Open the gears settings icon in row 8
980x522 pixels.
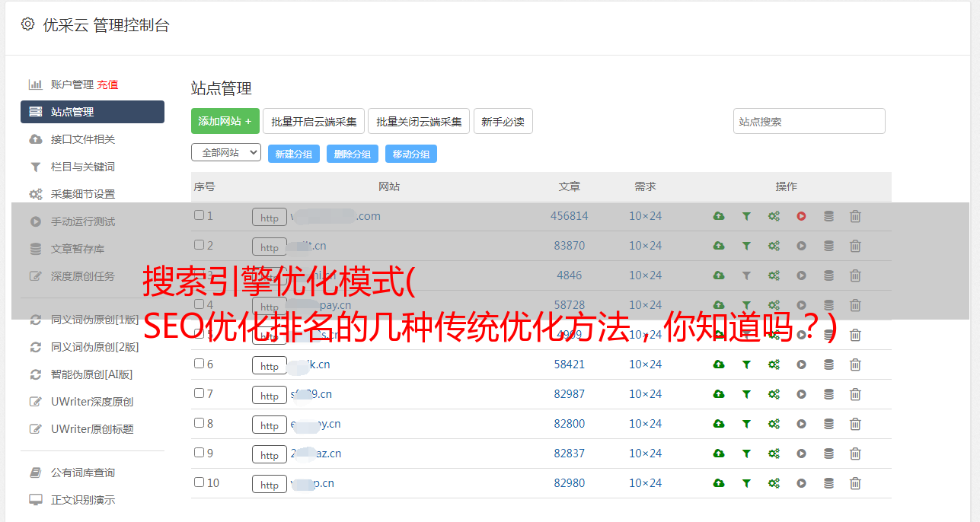[774, 424]
